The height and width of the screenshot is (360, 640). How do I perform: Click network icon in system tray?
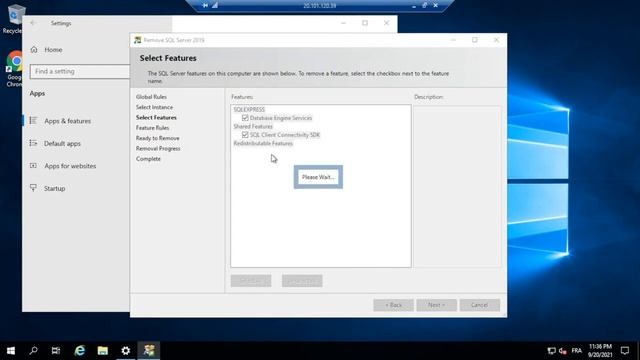[x=551, y=351]
